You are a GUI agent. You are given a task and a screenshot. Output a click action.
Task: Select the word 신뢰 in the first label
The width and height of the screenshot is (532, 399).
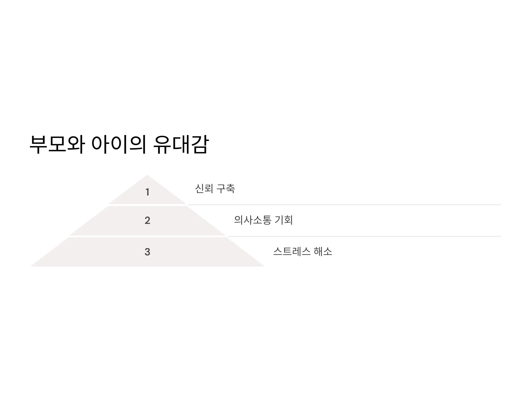(204, 189)
